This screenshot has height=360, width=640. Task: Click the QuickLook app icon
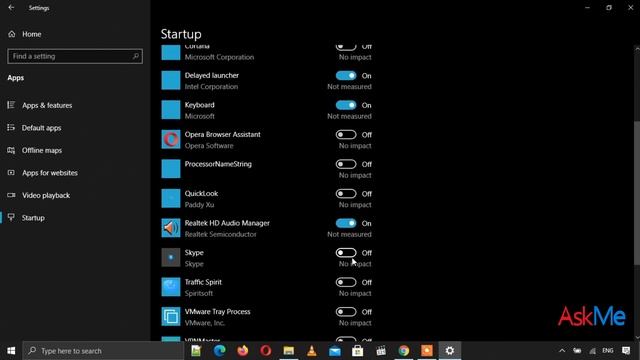(x=171, y=198)
